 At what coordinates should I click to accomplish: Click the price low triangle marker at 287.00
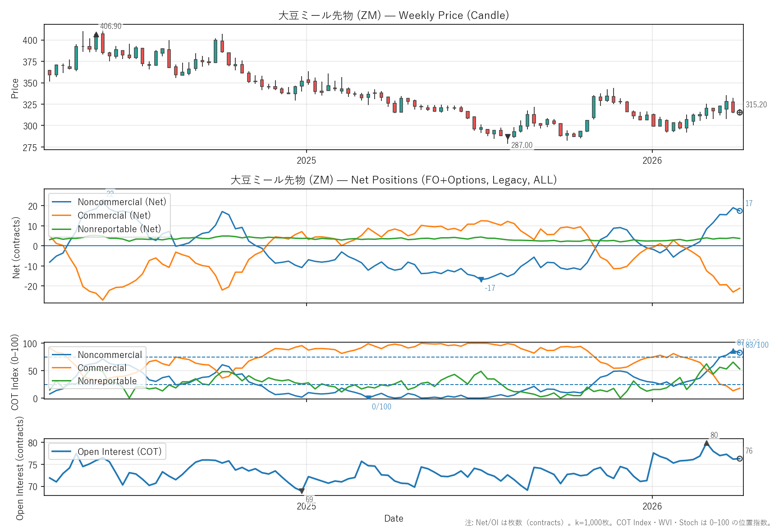508,137
